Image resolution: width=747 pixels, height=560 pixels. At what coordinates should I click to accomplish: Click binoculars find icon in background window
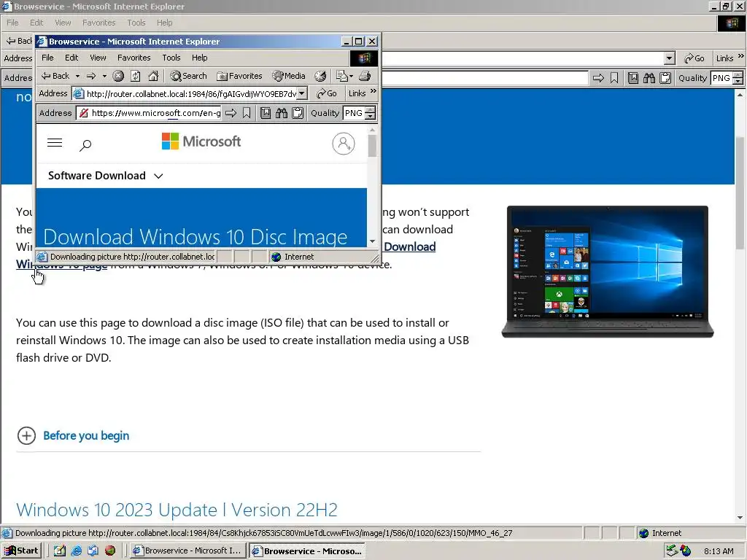tap(649, 78)
